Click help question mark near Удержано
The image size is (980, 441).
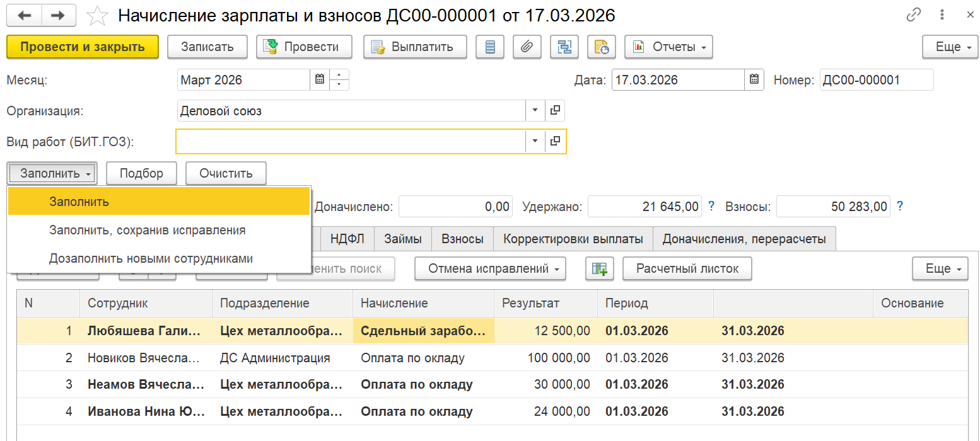point(711,206)
